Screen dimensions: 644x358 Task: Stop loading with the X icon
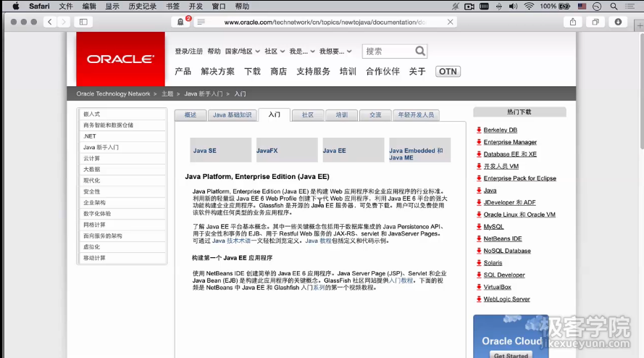[450, 22]
